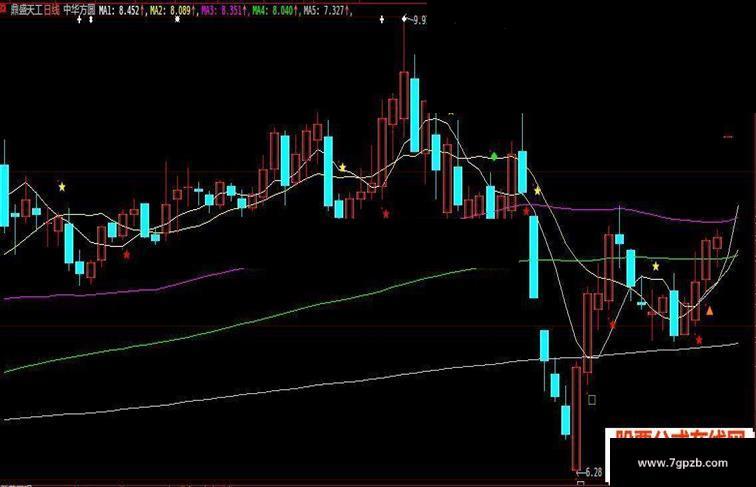Click the green up-arrow signal marker
The width and height of the screenshot is (756, 487).
494,156
